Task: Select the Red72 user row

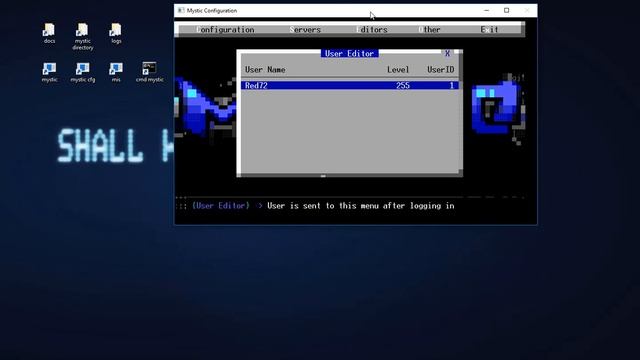Action: [350, 85]
